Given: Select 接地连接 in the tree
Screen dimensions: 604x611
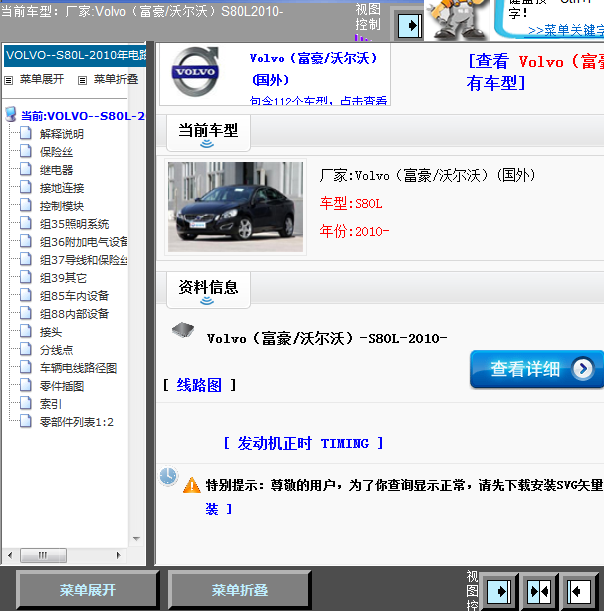Looking at the screenshot, I should coord(62,188).
